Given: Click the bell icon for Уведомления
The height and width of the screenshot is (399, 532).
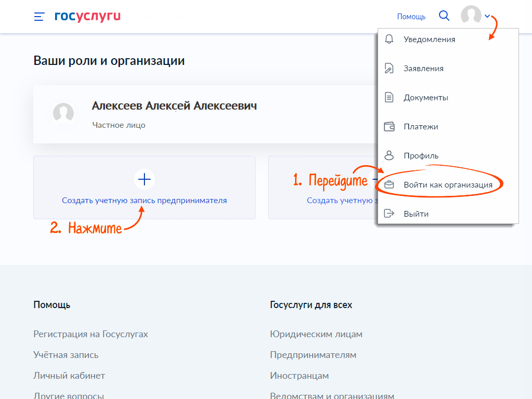Looking at the screenshot, I should pos(389,39).
